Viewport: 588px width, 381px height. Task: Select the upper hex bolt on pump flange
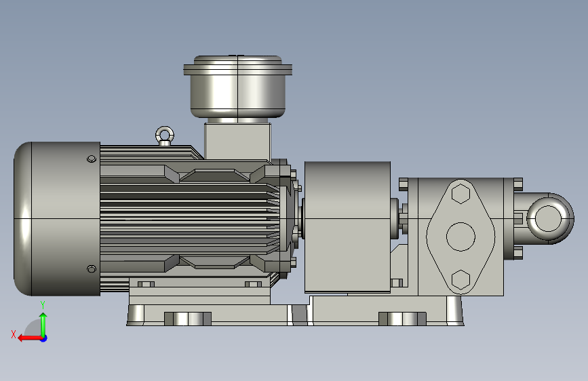[461, 194]
